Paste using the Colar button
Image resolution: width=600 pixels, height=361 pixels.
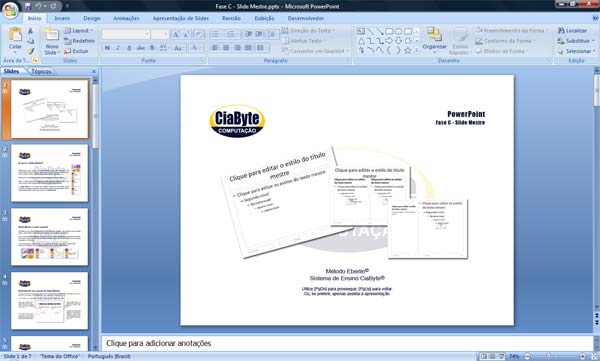(15, 40)
